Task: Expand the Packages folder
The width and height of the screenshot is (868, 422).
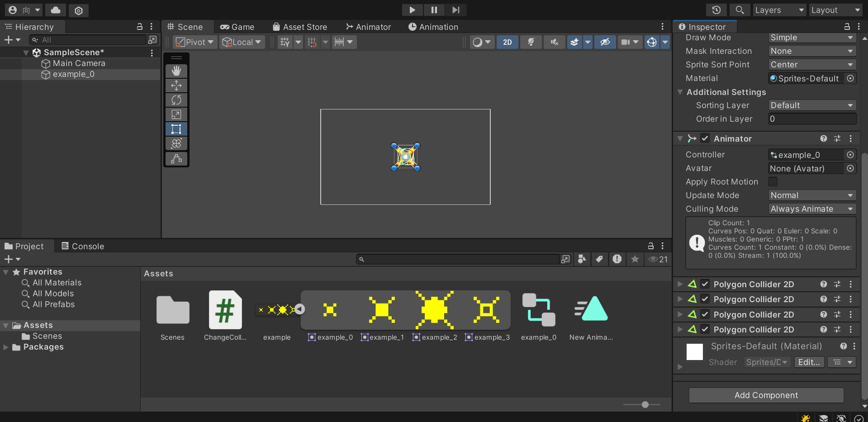Action: coord(6,347)
